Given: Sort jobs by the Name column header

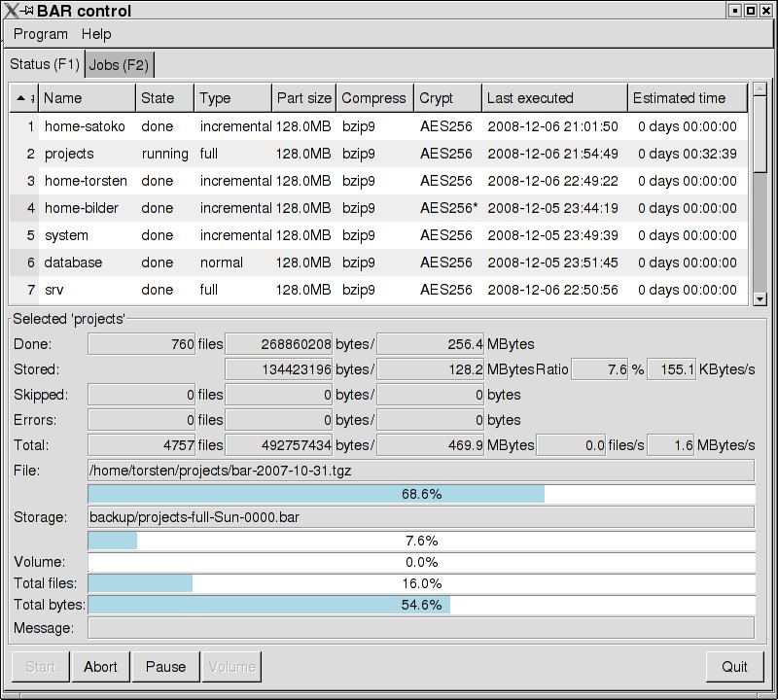Looking at the screenshot, I should click(86, 98).
